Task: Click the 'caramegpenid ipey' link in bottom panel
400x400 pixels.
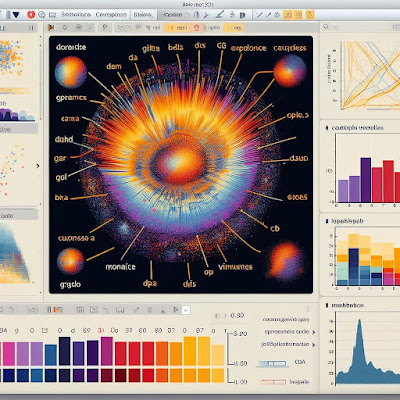Action: pyautogui.click(x=286, y=319)
